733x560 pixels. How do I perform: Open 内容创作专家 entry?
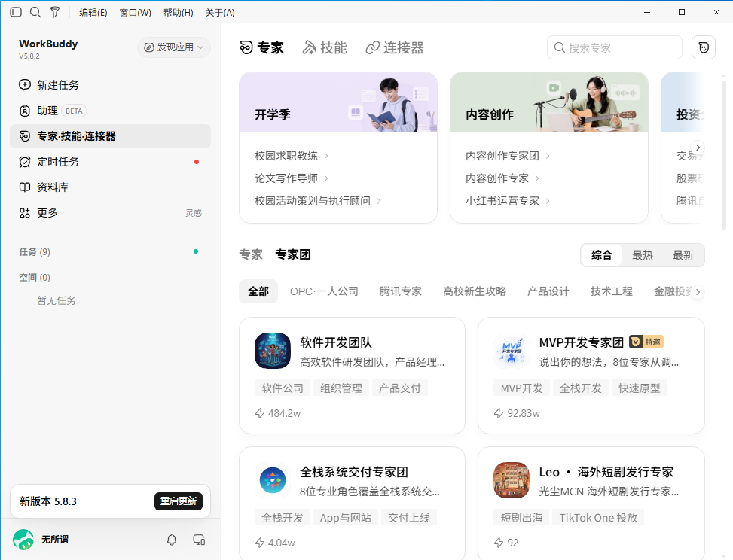click(502, 178)
